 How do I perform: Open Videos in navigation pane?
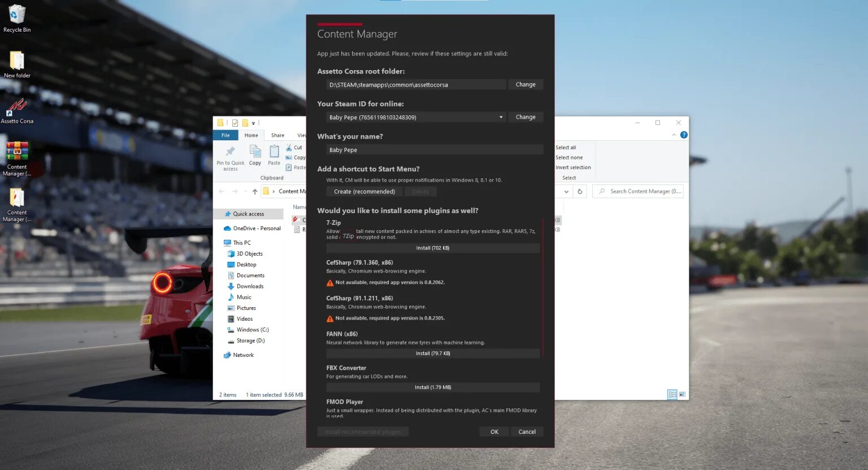[x=240, y=319]
